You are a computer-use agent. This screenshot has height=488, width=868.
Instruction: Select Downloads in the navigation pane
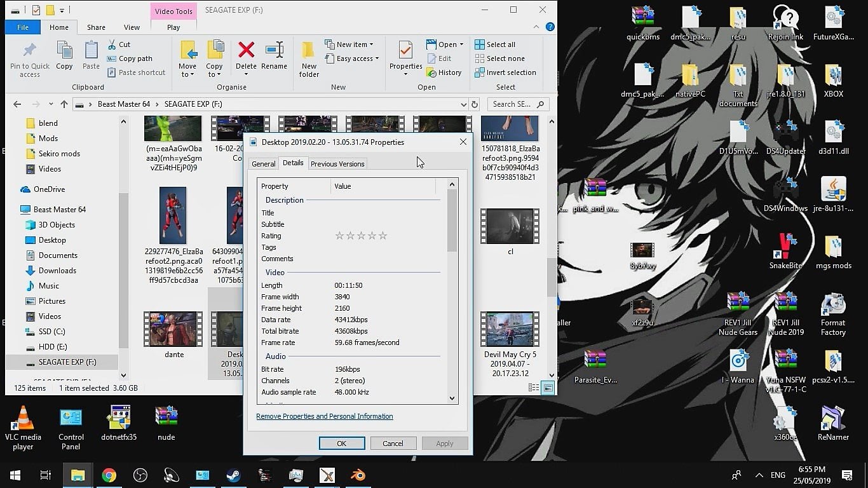57,271
